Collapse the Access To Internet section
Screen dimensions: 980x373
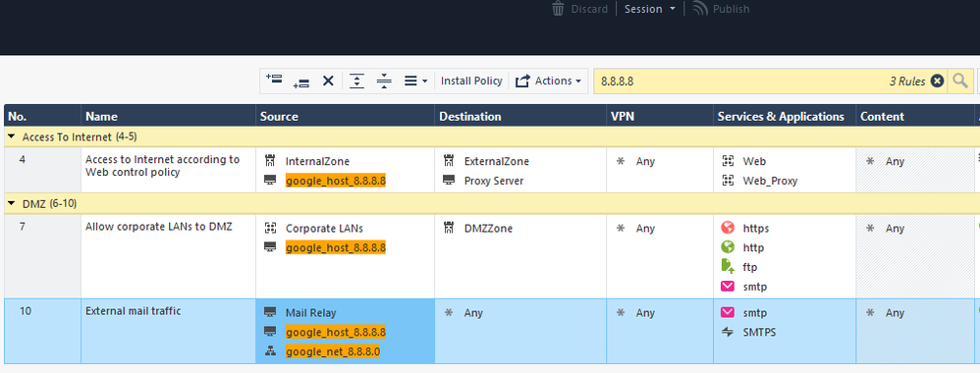tap(12, 136)
